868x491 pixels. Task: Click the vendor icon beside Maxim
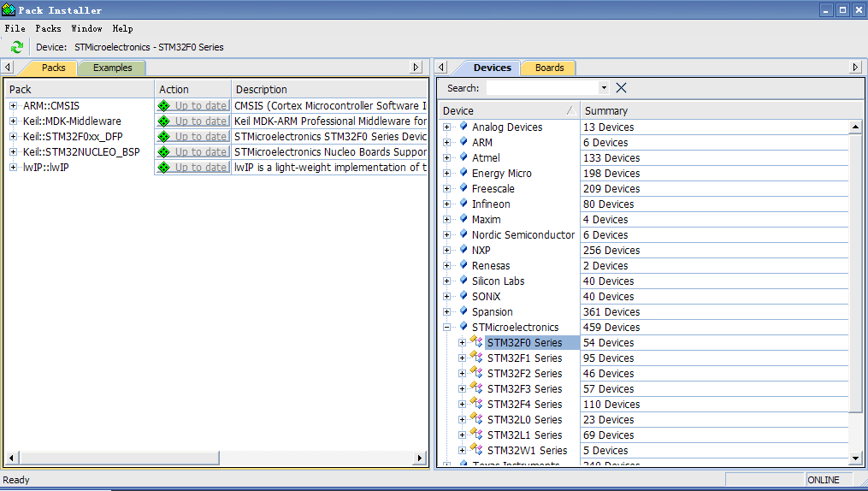tap(464, 219)
